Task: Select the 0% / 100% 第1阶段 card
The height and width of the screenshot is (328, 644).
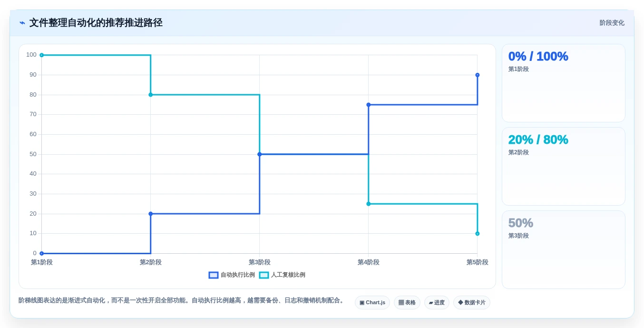Action: click(x=564, y=83)
